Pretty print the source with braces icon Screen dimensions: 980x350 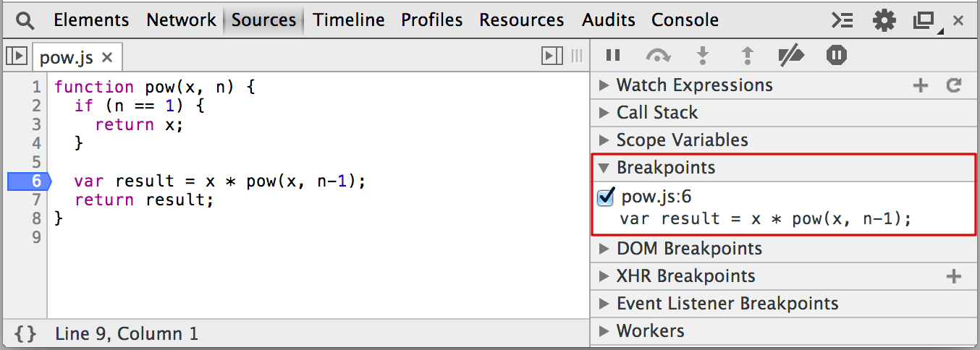25,333
